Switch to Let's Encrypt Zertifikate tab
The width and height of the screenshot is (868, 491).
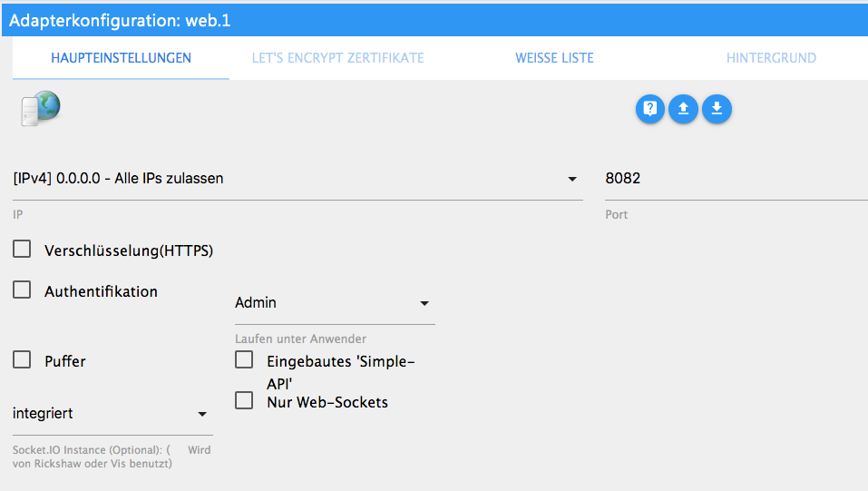tap(337, 58)
